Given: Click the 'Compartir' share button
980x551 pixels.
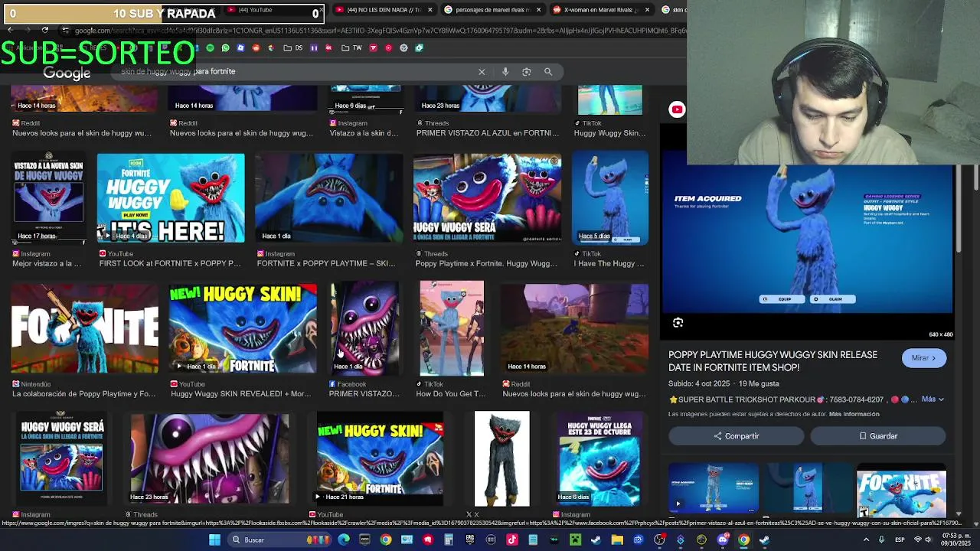Looking at the screenshot, I should click(736, 436).
